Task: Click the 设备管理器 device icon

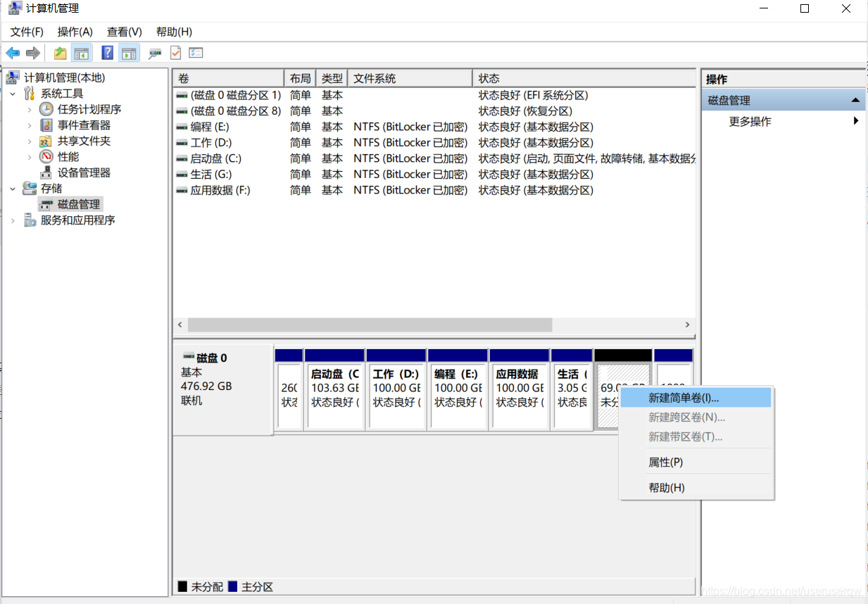Action: click(x=46, y=172)
